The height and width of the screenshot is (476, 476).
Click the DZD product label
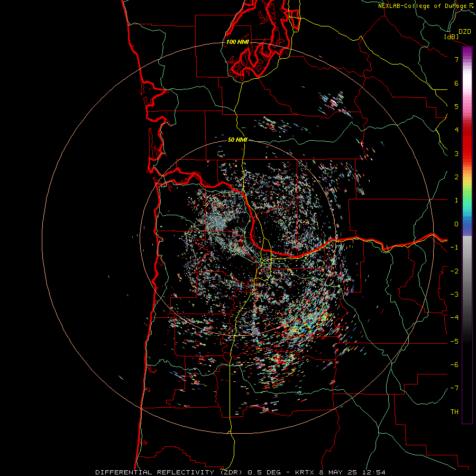coord(465,32)
